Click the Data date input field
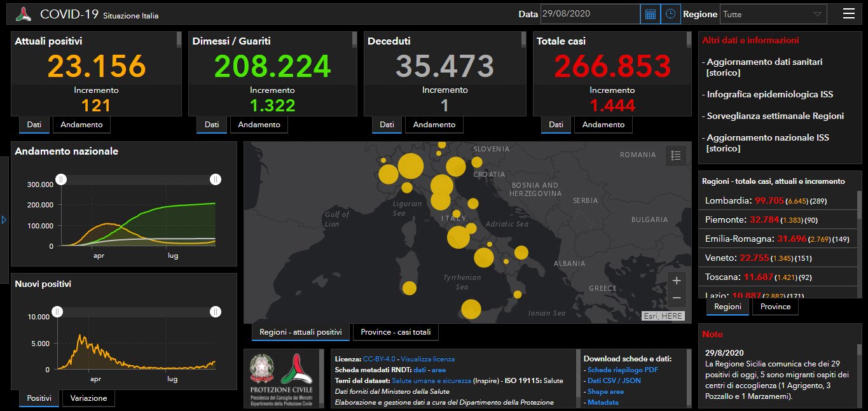The height and width of the screenshot is (411, 868). pos(589,14)
